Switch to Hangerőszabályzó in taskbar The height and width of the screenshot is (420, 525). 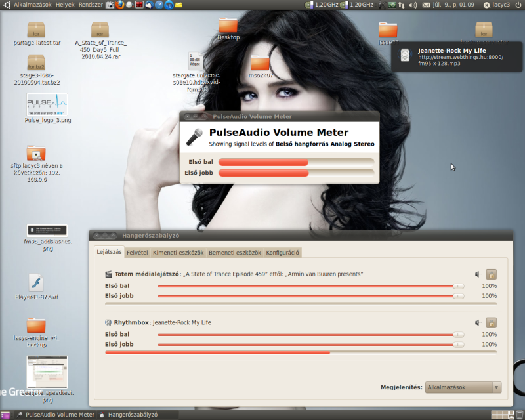[x=138, y=415]
